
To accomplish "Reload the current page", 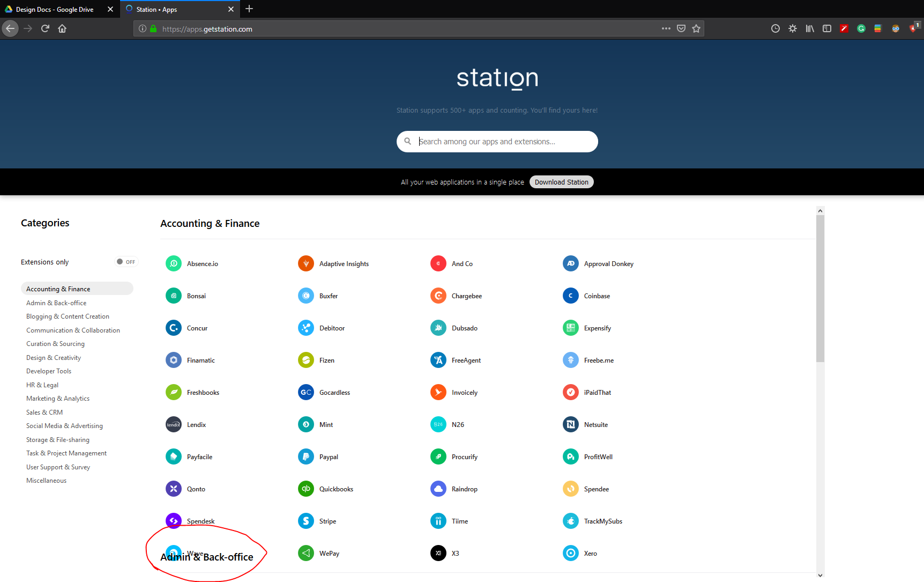I will pos(45,29).
